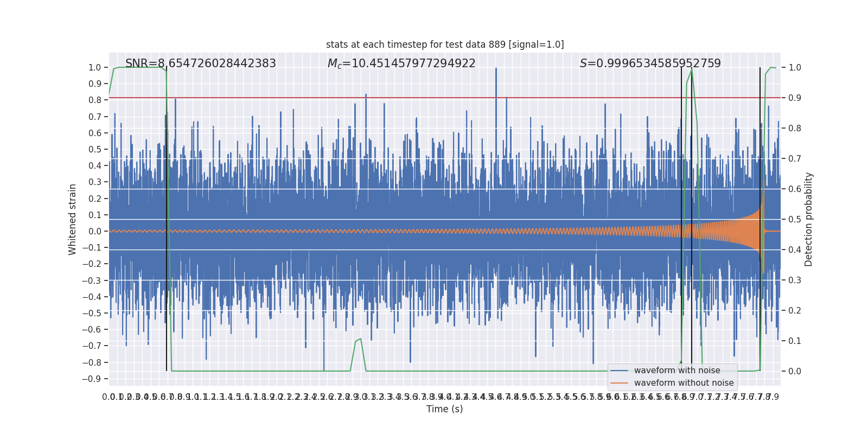Pick the orange line sample in legend
The width and height of the screenshot is (868, 434).
pos(619,383)
